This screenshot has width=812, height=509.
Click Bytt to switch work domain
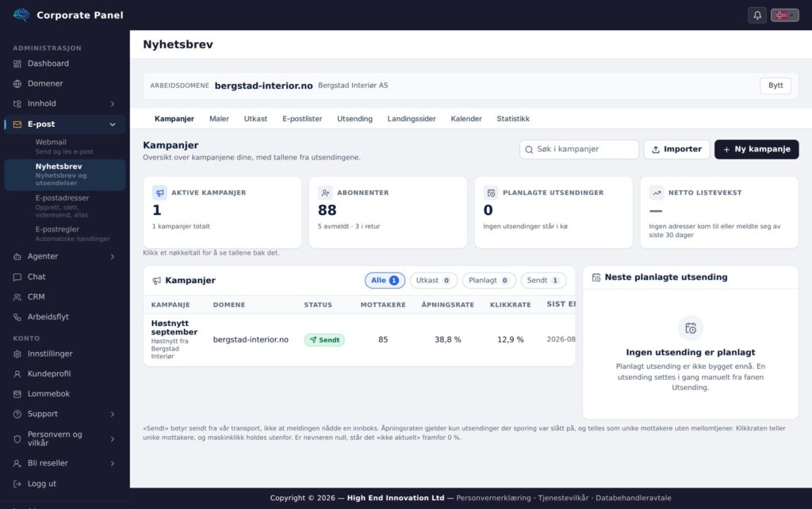[x=776, y=86]
